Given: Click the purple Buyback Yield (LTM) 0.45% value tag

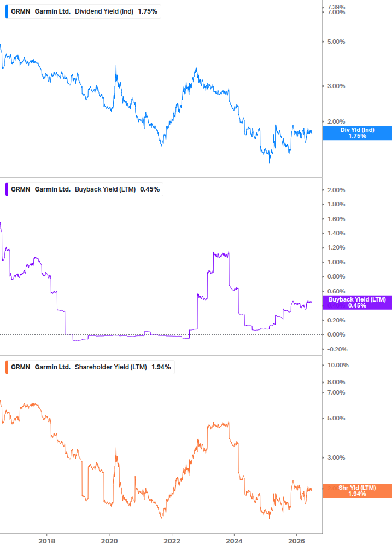Looking at the screenshot, I should coord(358,302).
